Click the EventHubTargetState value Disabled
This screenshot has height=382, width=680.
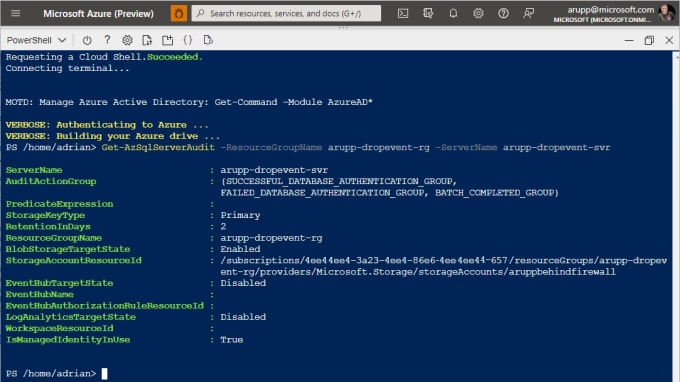243,283
